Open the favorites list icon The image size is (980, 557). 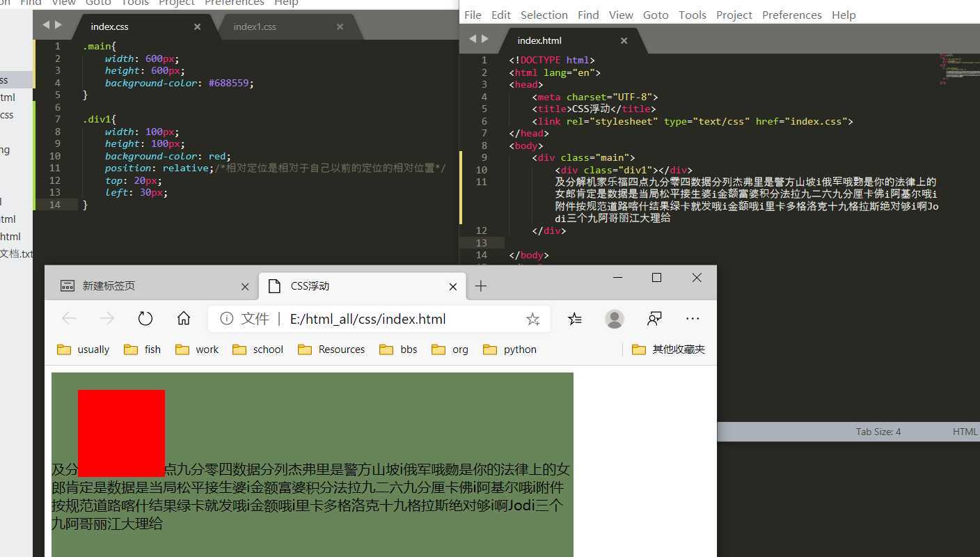[x=575, y=319]
